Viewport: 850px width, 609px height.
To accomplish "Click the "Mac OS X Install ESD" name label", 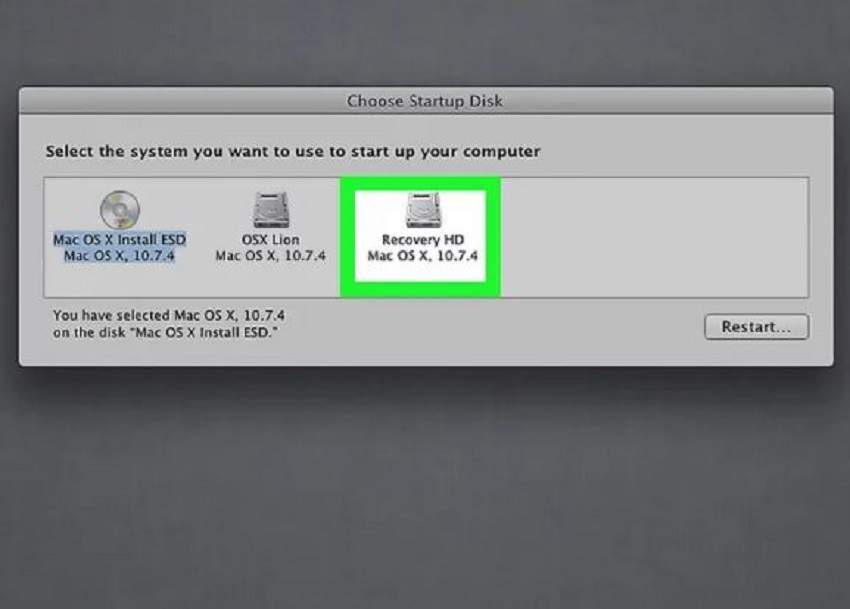I will [119, 240].
